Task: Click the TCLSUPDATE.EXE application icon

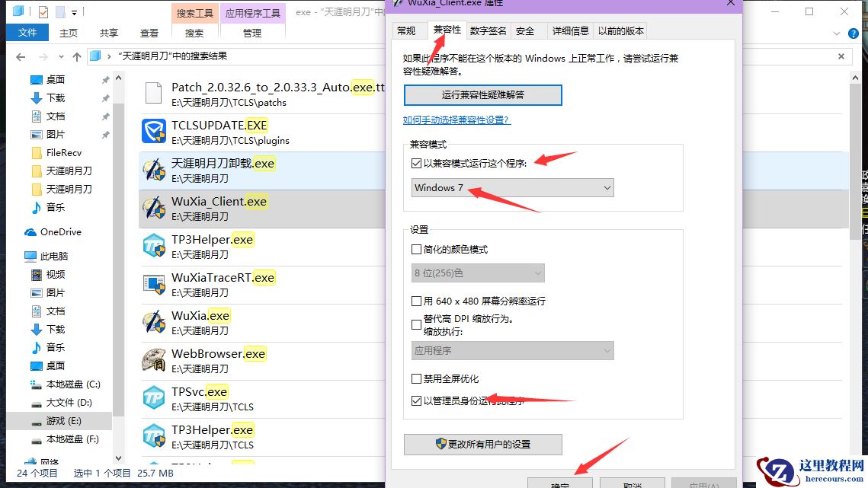Action: (152, 131)
